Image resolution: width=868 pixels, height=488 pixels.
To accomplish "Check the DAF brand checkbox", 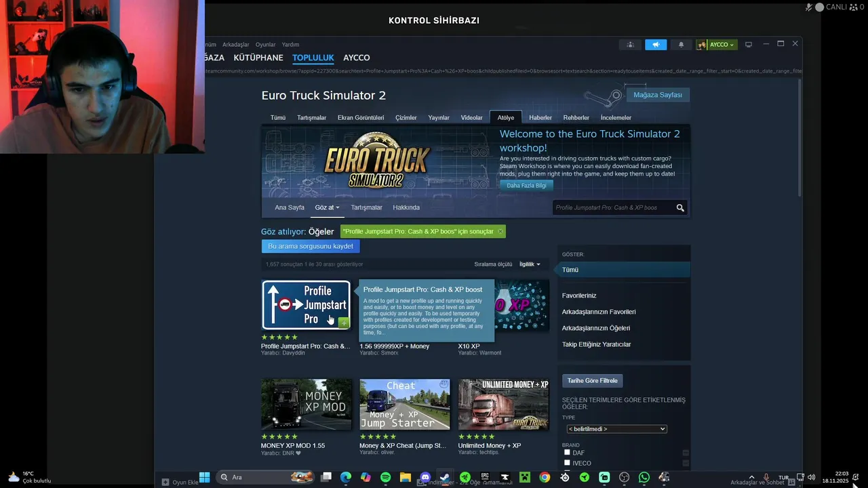I will [567, 452].
